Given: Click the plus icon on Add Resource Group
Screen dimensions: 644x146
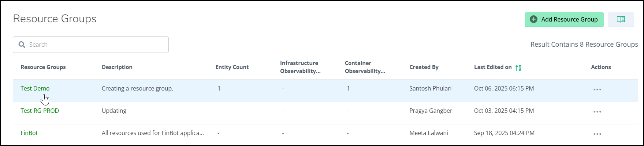Looking at the screenshot, I should pos(534,20).
